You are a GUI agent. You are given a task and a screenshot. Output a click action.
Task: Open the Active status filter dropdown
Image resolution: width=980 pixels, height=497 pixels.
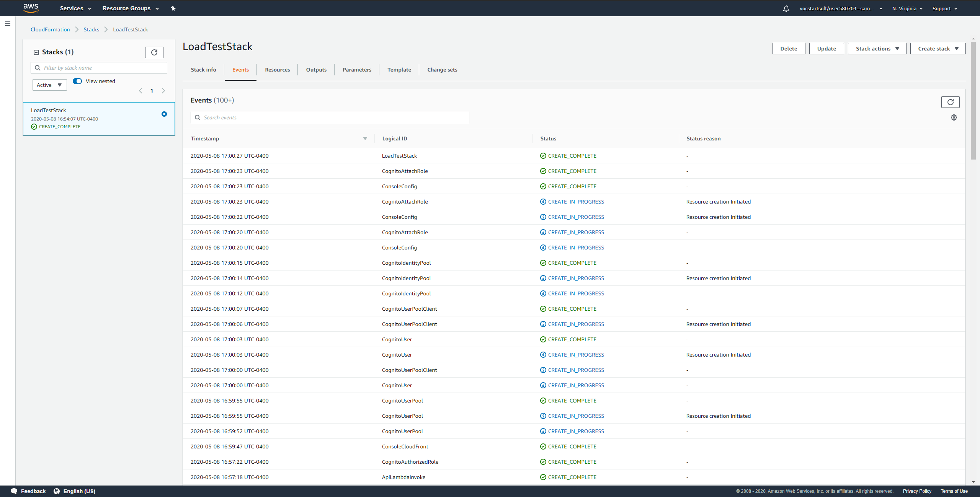click(50, 85)
